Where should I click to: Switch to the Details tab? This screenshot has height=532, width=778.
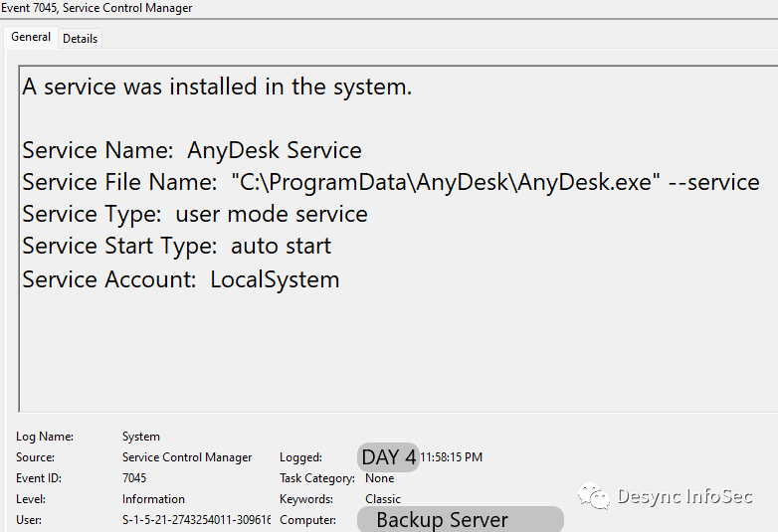(x=80, y=39)
